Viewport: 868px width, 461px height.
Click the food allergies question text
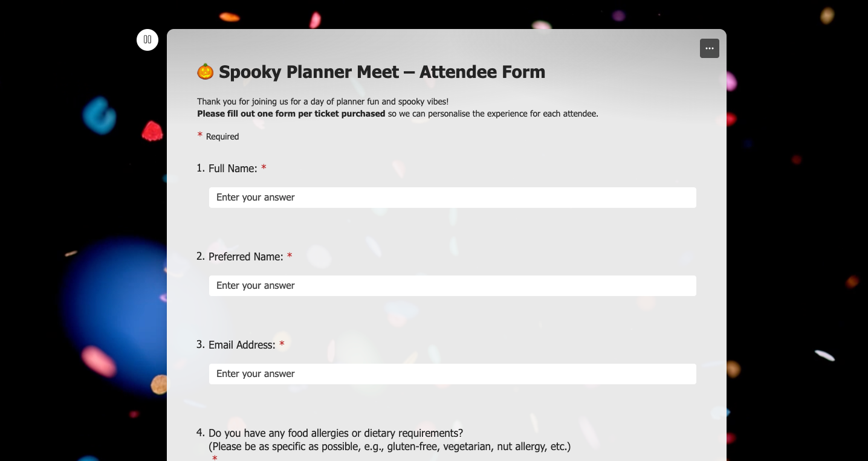pos(335,433)
